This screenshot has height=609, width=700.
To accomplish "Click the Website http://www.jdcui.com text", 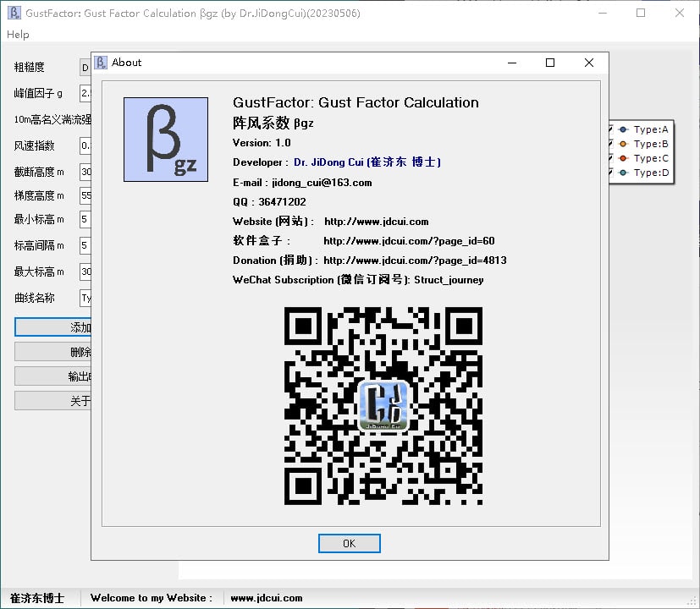I will click(377, 222).
